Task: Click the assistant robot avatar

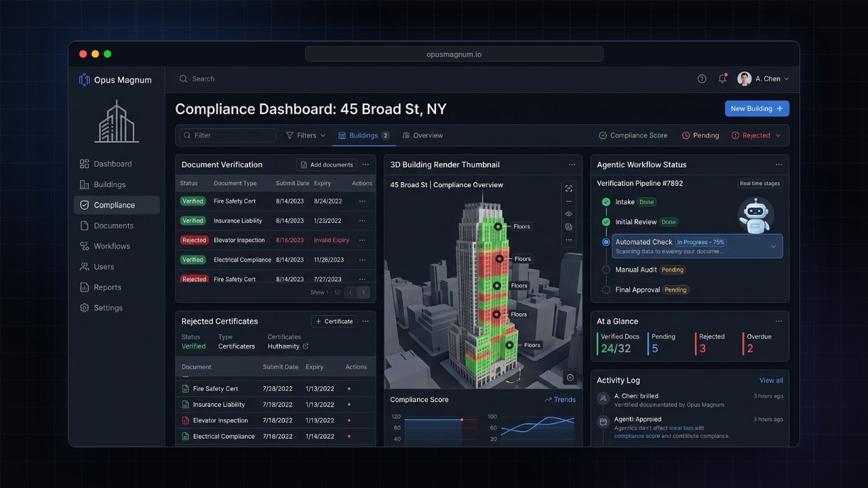Action: point(755,215)
